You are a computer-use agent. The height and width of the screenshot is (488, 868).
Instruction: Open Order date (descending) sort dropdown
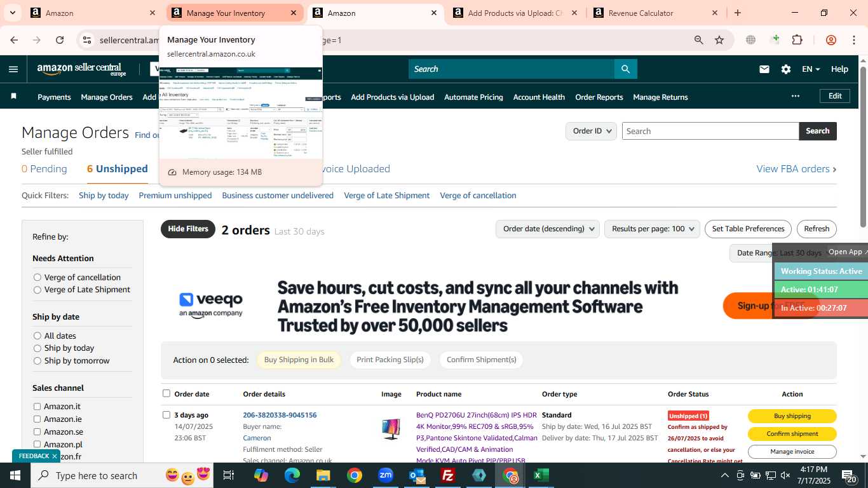[547, 229]
